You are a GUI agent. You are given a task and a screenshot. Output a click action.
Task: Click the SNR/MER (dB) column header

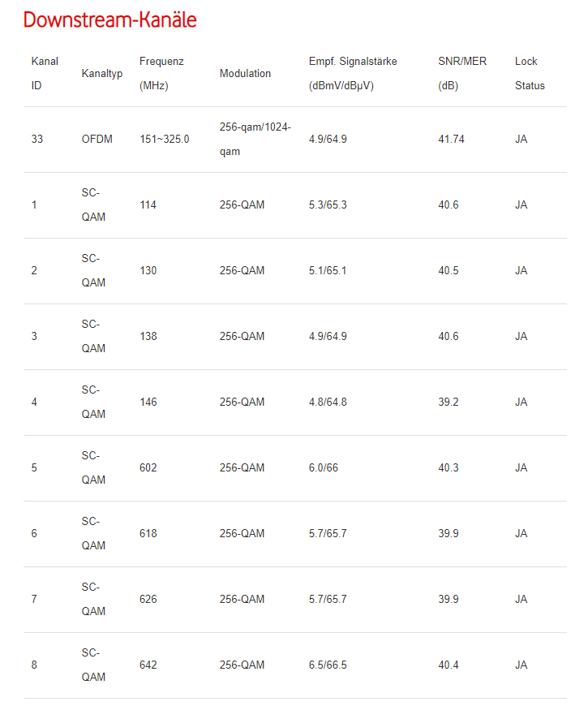[462, 73]
